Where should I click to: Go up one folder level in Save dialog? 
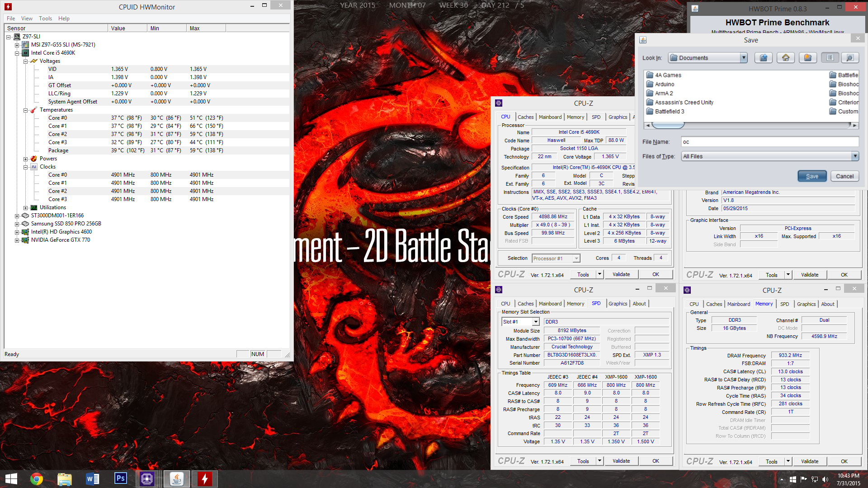tap(764, 58)
